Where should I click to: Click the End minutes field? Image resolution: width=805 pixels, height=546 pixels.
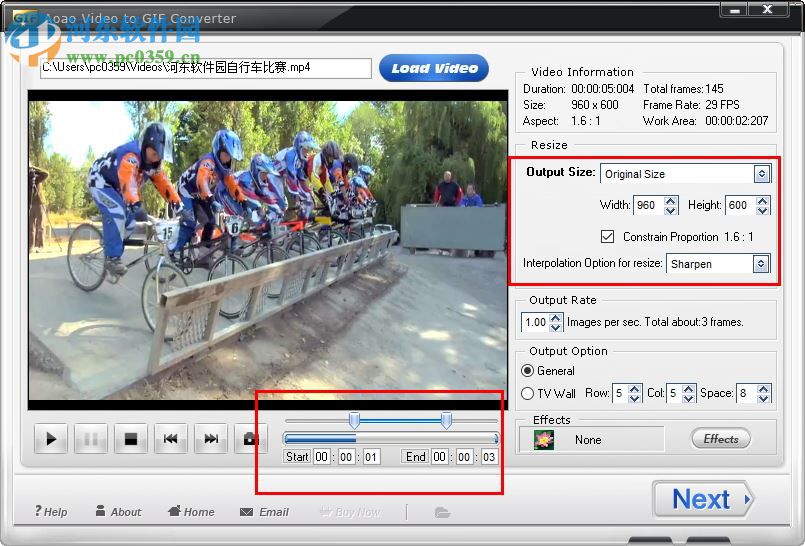(465, 457)
